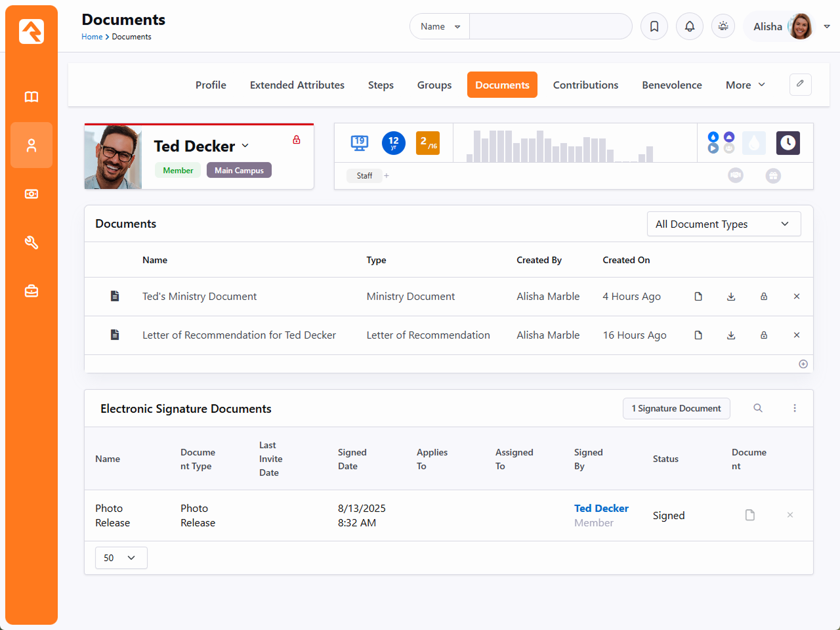Image resolution: width=840 pixels, height=630 pixels.
Task: Open the People section in sidebar
Action: [x=31, y=146]
